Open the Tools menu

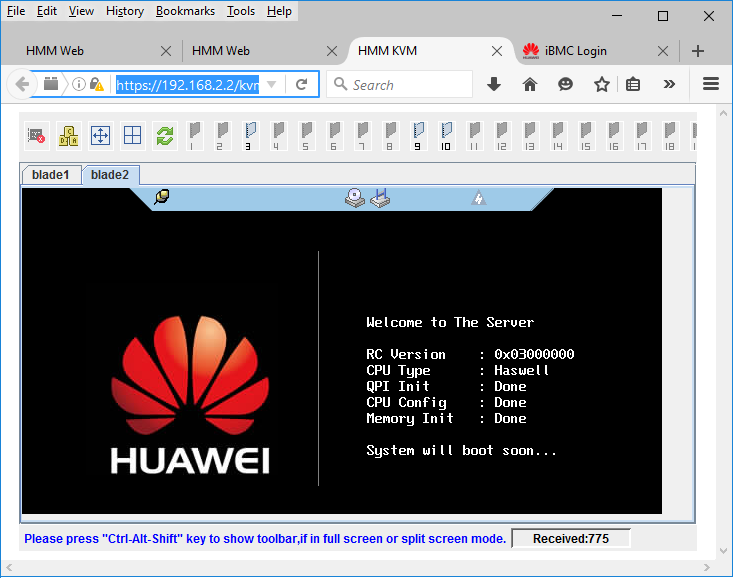pyautogui.click(x=241, y=11)
